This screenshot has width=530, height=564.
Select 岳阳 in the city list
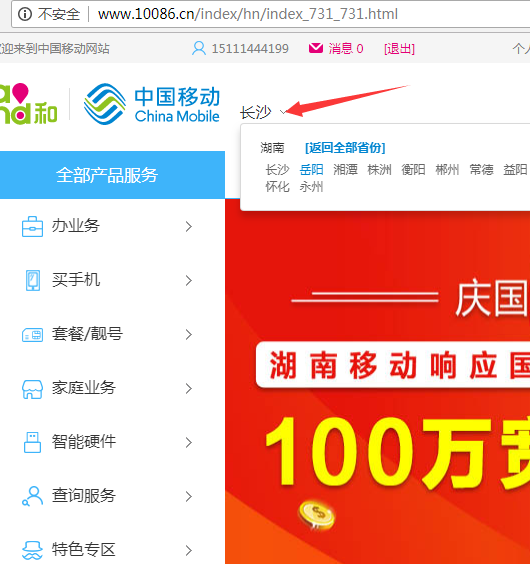pyautogui.click(x=311, y=169)
